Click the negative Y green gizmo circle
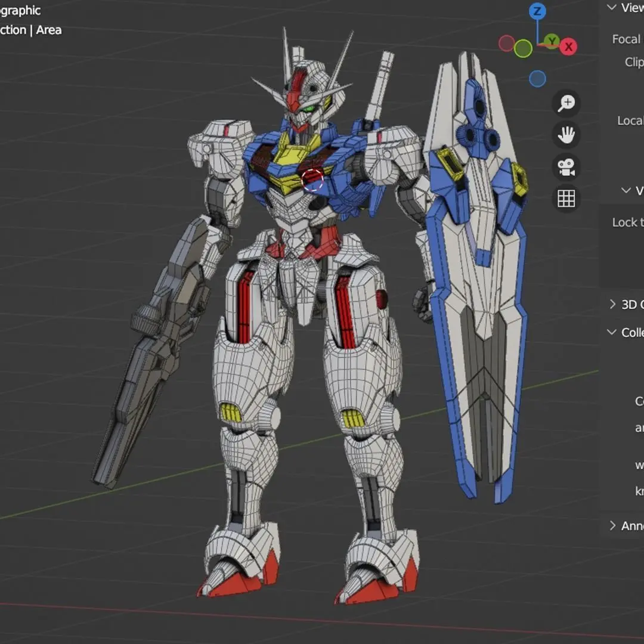The width and height of the screenshot is (644, 644). (523, 48)
